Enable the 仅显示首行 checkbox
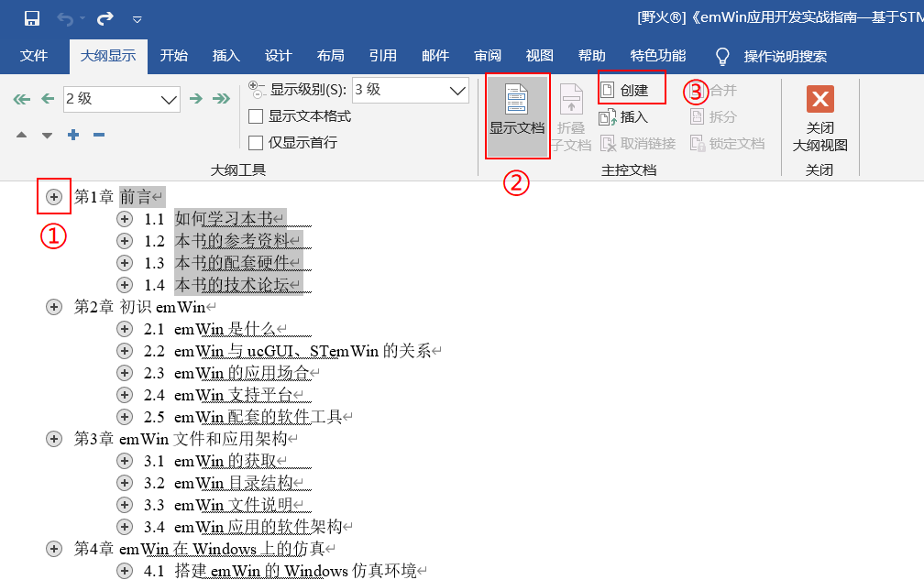The image size is (924, 580). coord(257,142)
